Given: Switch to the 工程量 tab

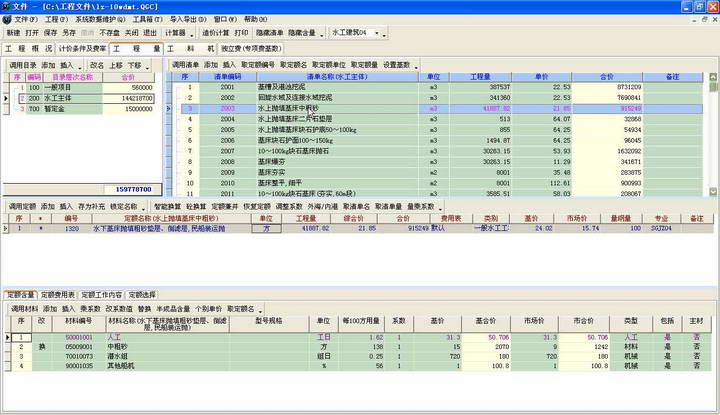Looking at the screenshot, I should coord(136,49).
